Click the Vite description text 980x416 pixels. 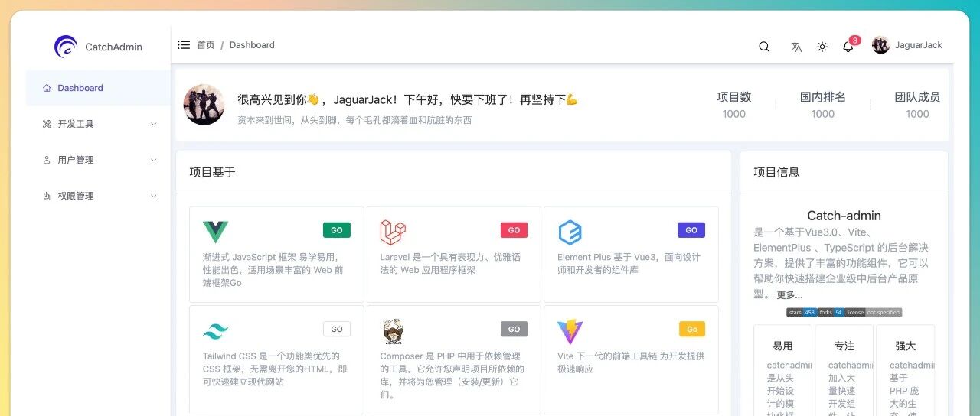[x=631, y=362]
